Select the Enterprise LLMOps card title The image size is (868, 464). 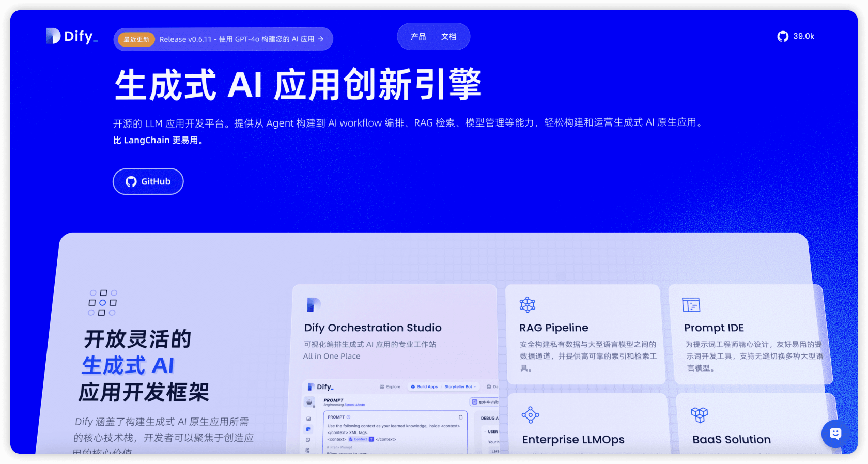pos(573,439)
